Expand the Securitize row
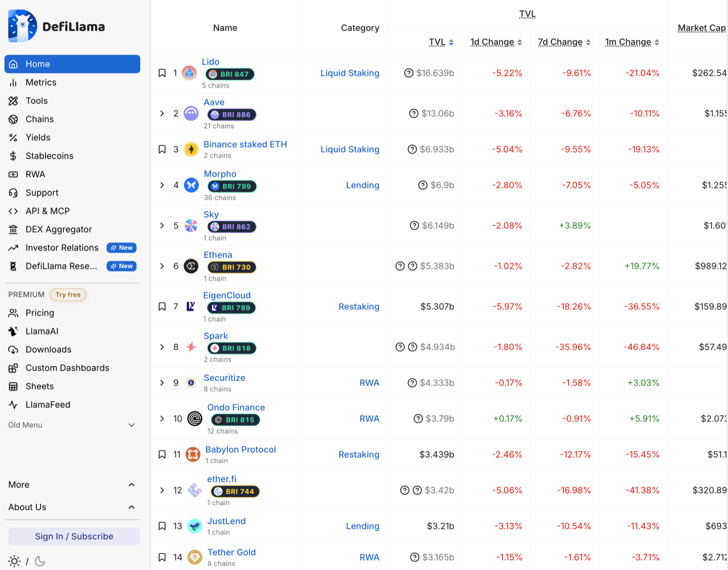 click(x=162, y=383)
